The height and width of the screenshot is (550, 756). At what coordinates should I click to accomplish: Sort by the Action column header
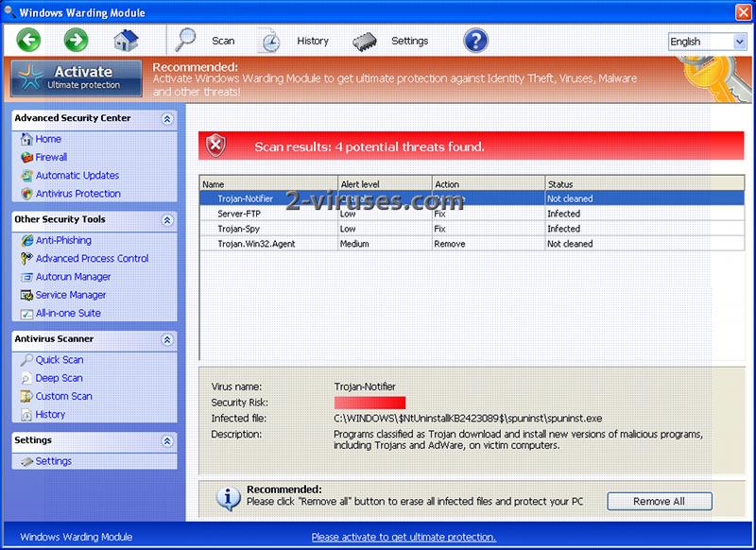(x=489, y=183)
